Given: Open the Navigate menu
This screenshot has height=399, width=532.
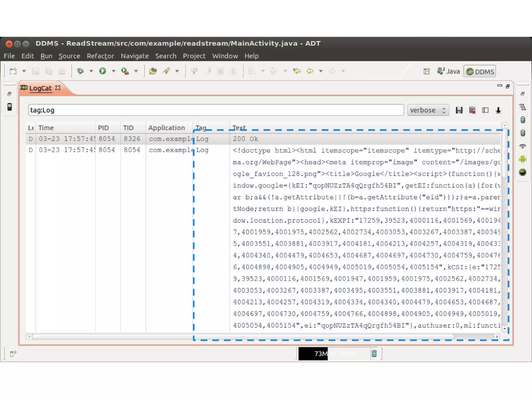Looking at the screenshot, I should (135, 56).
